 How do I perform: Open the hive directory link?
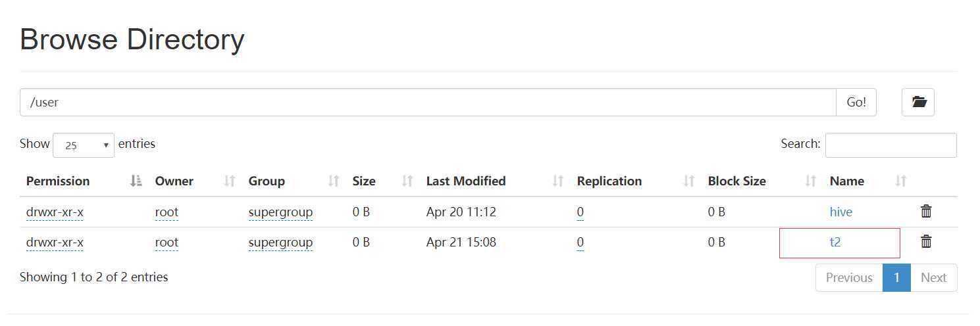coord(840,212)
